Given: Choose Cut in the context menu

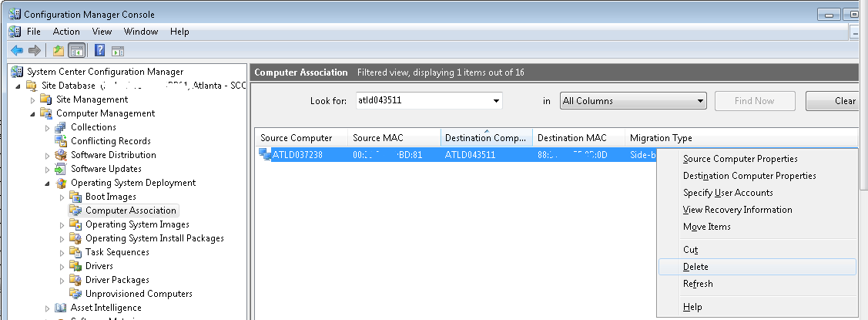Looking at the screenshot, I should click(x=757, y=250).
